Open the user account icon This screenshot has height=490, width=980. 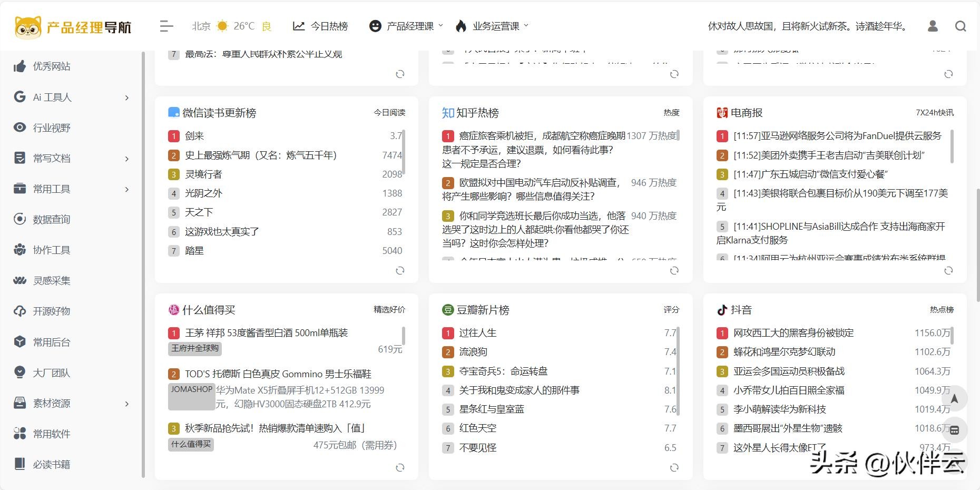(x=933, y=26)
